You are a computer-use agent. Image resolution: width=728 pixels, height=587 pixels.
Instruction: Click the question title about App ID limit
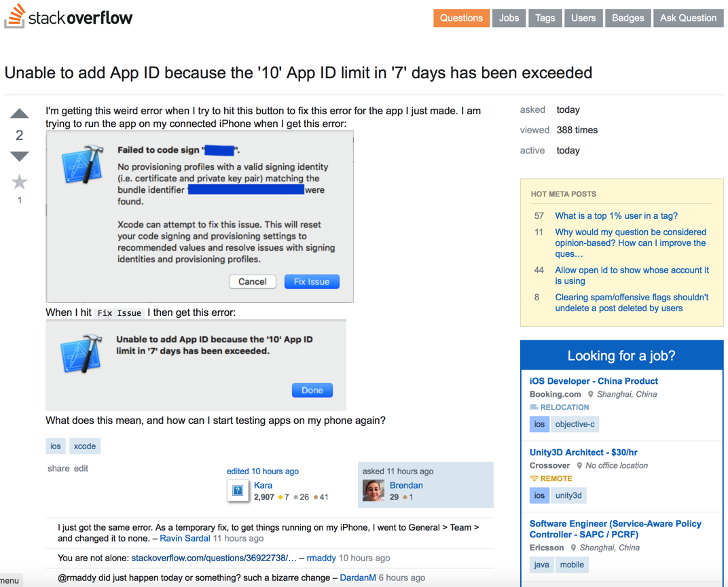pyautogui.click(x=298, y=73)
